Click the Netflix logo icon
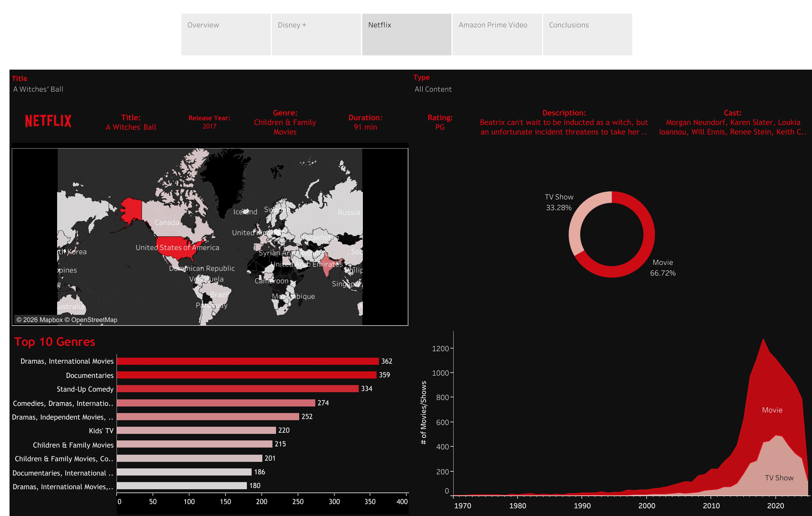 [48, 121]
